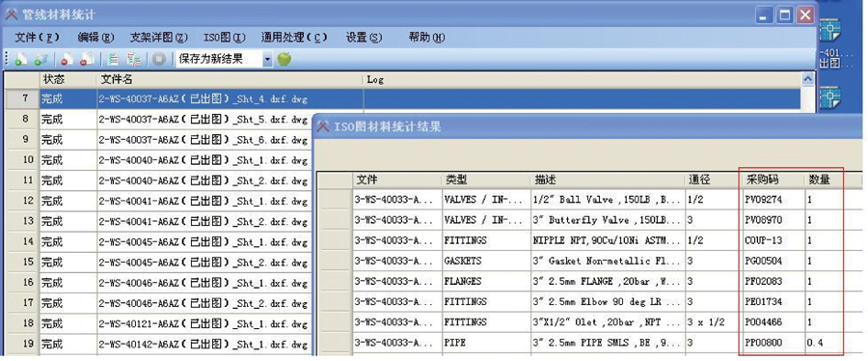Click the 类型 column header in results

coord(485,180)
